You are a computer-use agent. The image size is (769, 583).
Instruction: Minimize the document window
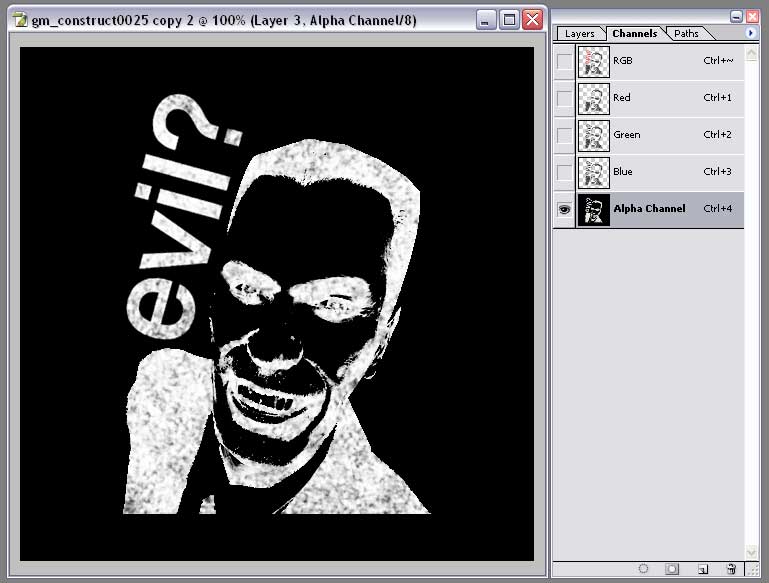pos(485,19)
